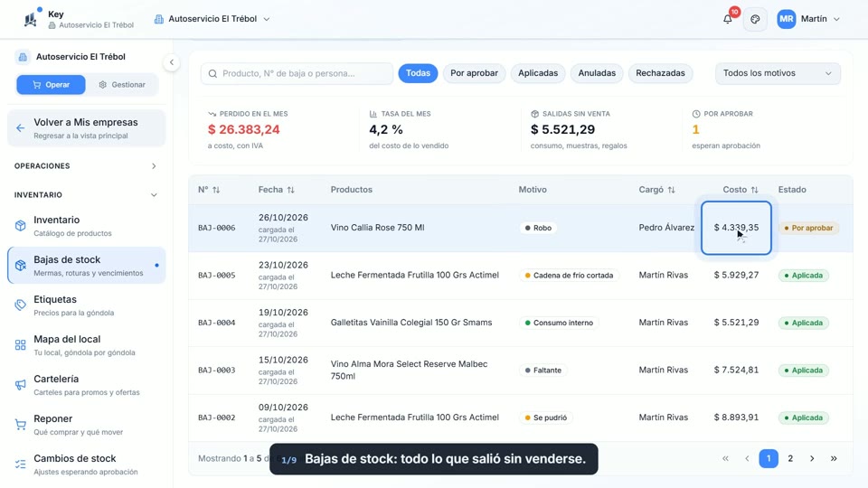868x488 pixels.
Task: Open row BAJ-0002
Action: click(x=521, y=418)
